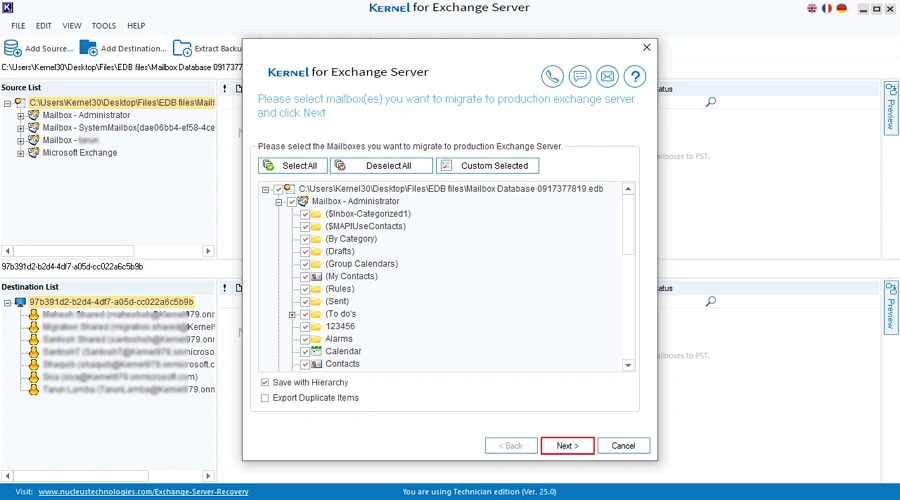
Task: Click the search magnifier in lower pane
Action: pyautogui.click(x=711, y=301)
